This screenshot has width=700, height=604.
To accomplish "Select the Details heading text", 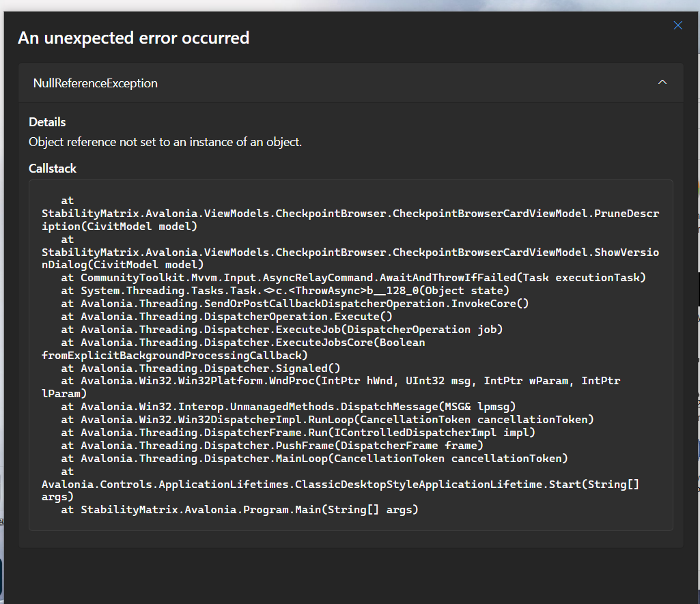I will (x=46, y=121).
